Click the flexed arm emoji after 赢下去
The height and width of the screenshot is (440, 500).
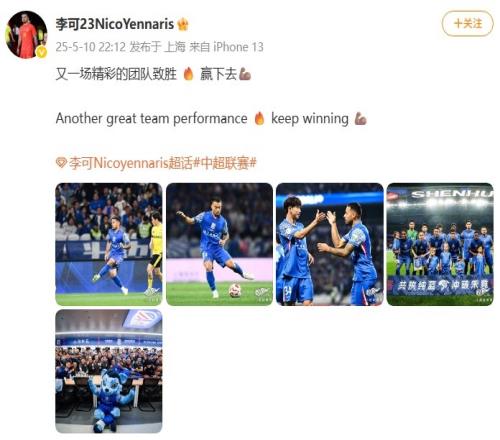(245, 74)
